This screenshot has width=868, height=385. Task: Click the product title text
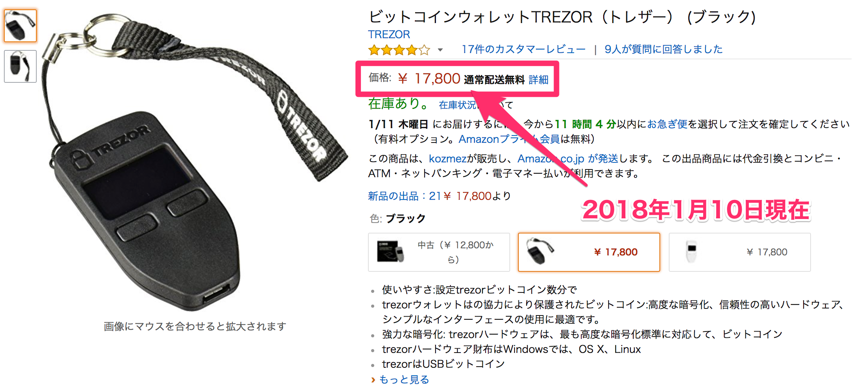[x=562, y=17]
